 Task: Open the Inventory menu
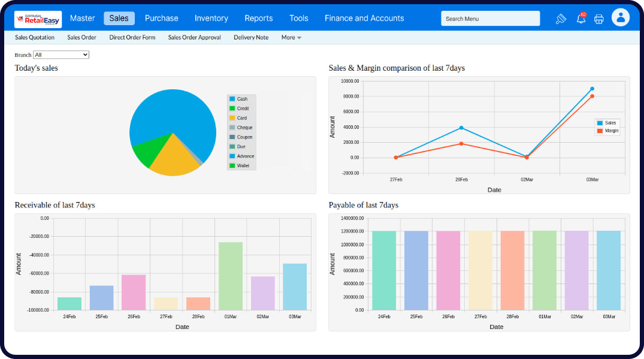(211, 18)
